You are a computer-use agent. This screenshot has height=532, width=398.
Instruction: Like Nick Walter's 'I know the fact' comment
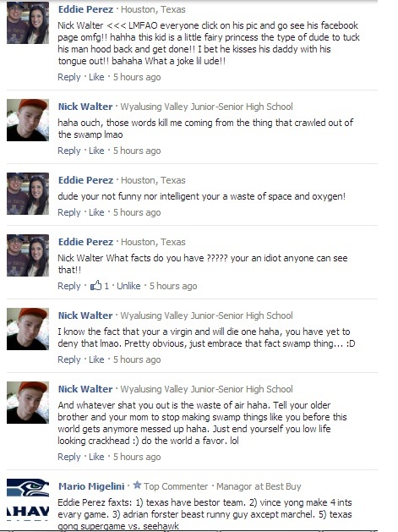(x=96, y=359)
